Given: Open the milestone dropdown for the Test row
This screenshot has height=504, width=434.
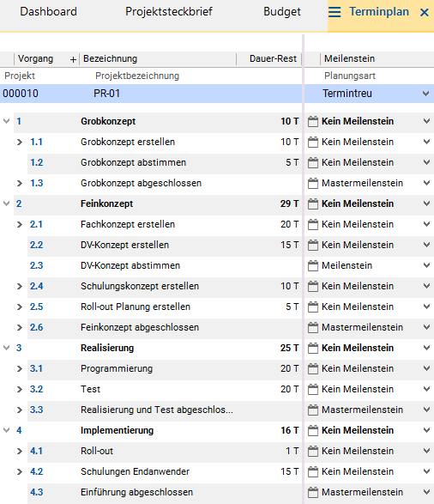Looking at the screenshot, I should click(x=426, y=389).
